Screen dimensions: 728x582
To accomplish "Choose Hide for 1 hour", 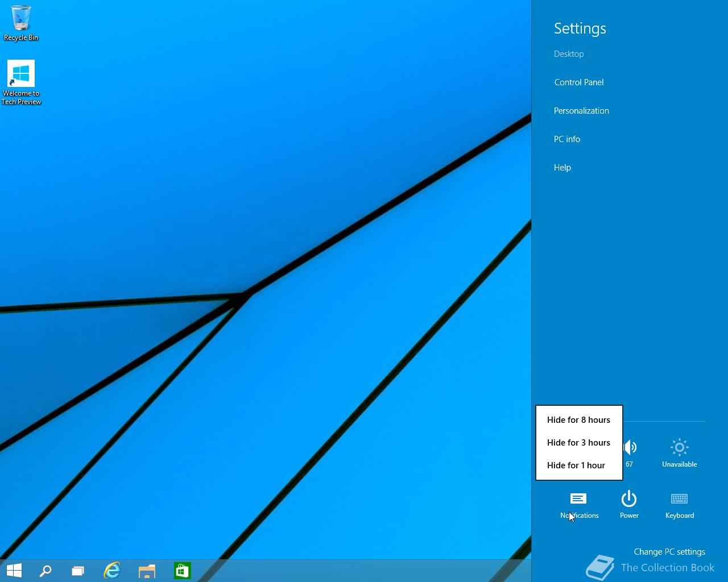I will (x=579, y=465).
